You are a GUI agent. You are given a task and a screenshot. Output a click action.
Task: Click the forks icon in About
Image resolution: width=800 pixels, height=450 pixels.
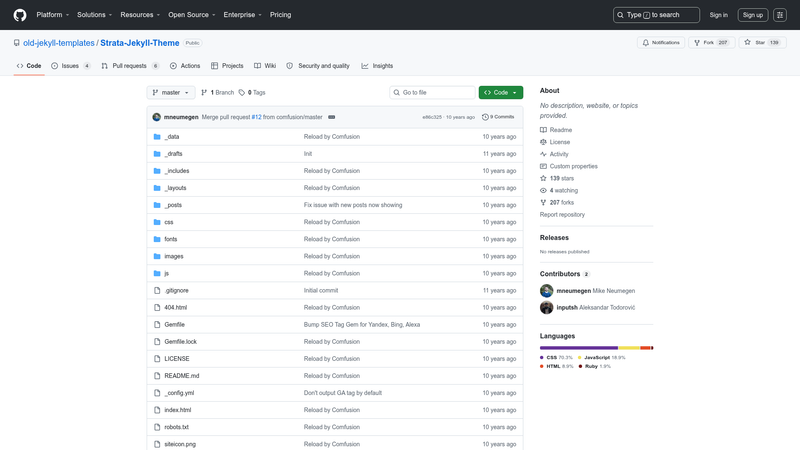pos(543,203)
